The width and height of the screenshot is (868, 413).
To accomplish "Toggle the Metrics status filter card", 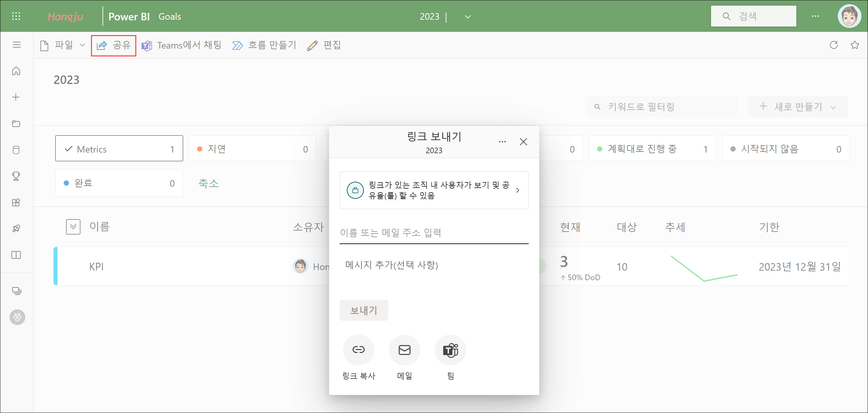I will (119, 149).
